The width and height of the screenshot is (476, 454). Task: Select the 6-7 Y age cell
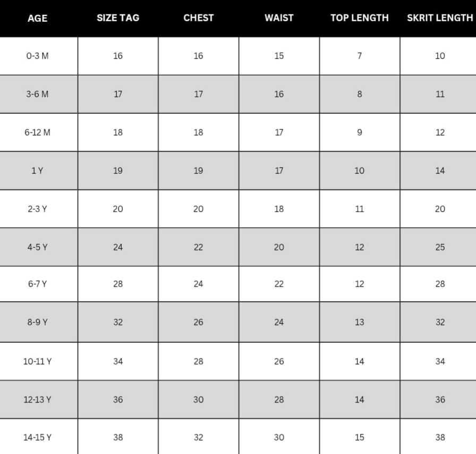(x=37, y=284)
